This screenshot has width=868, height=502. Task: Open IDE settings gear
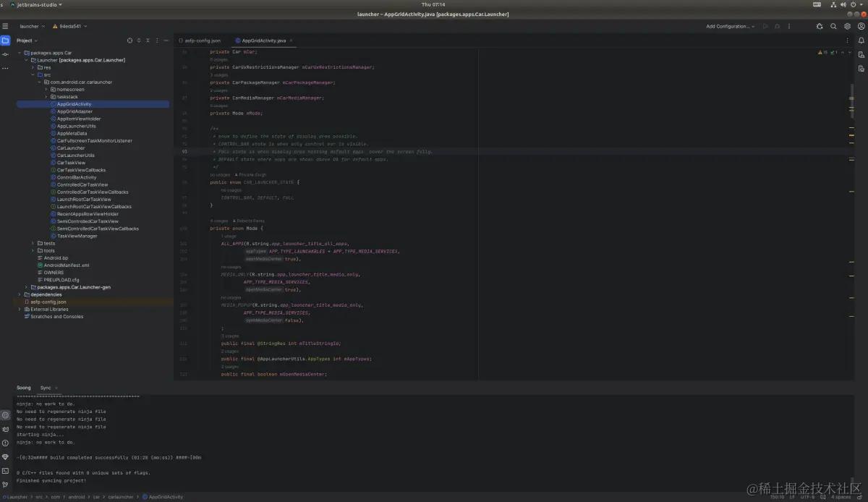pos(847,26)
